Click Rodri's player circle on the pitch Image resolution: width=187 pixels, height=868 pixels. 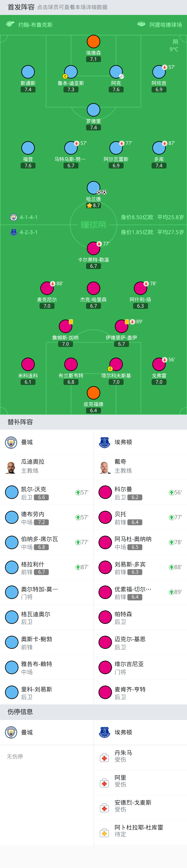click(x=93, y=110)
